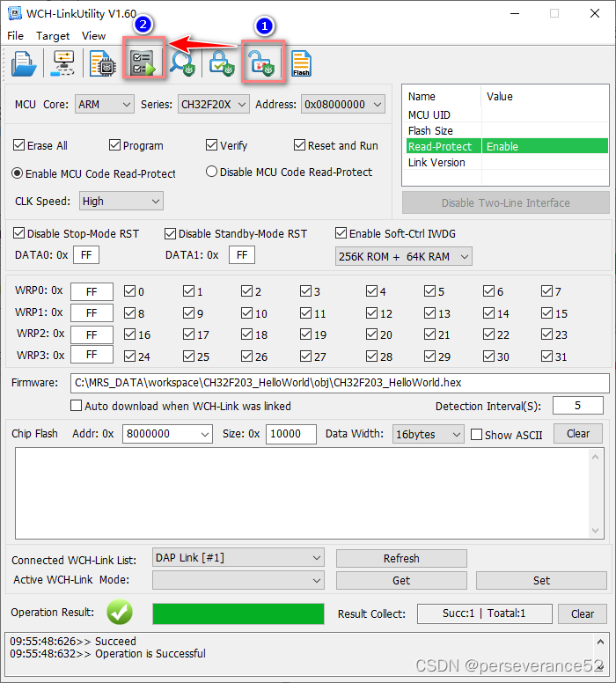Open the View menu
The image size is (616, 683).
(x=93, y=36)
